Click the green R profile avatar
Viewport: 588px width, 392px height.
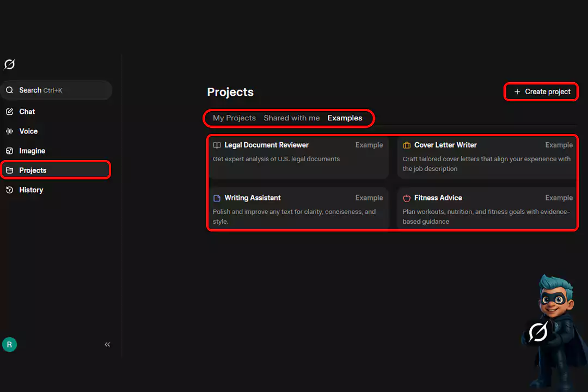[9, 344]
